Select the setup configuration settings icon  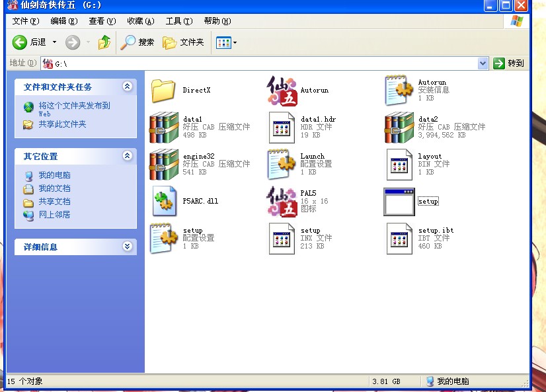click(164, 238)
